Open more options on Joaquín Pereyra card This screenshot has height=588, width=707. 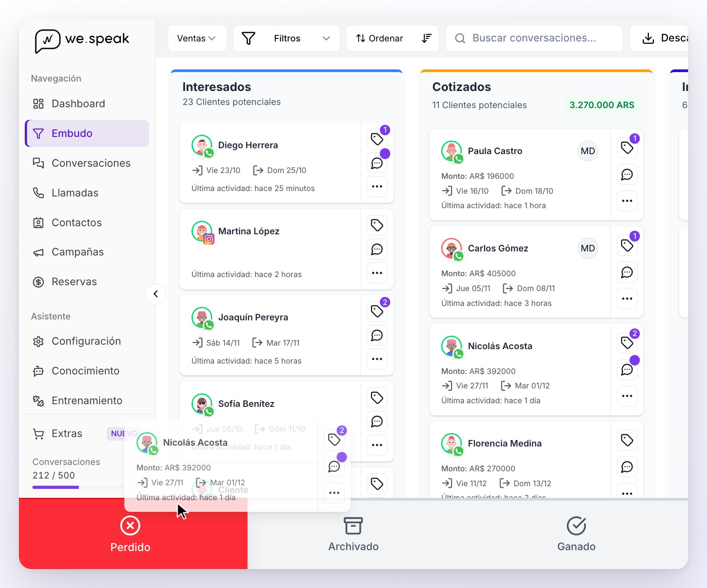click(377, 359)
